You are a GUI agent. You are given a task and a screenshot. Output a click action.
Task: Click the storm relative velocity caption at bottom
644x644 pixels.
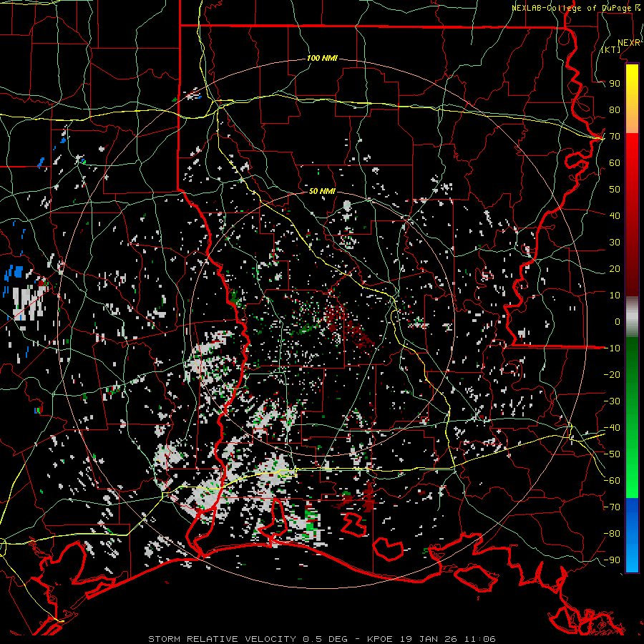click(x=321, y=639)
